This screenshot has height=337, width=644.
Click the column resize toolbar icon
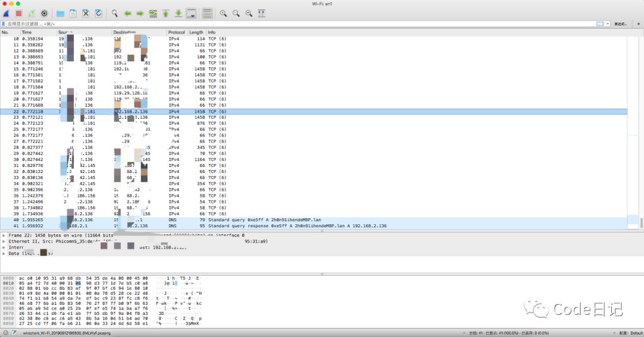[262, 14]
